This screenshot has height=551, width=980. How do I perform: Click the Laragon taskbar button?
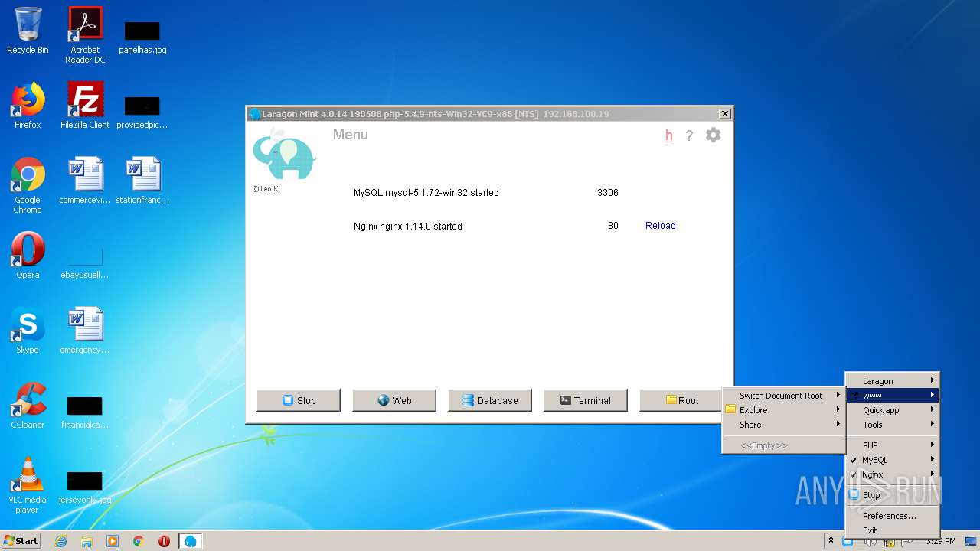pos(191,541)
